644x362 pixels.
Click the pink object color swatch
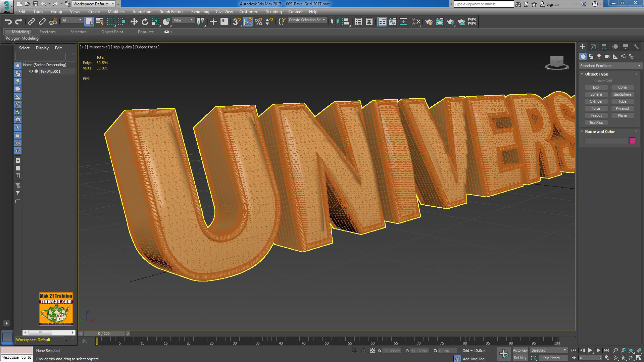coord(632,141)
